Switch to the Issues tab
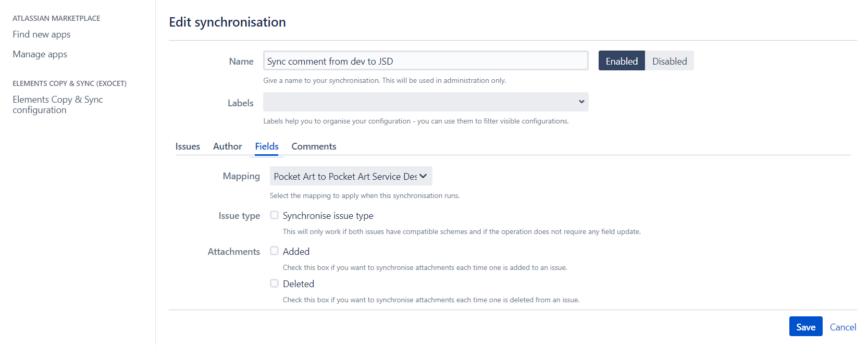Viewport: 868px width, 345px height. point(187,146)
